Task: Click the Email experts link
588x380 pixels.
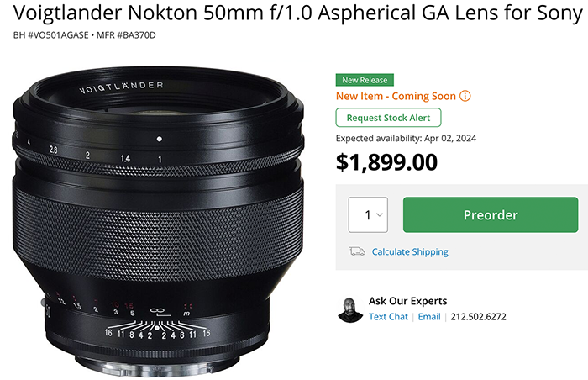Action: pos(429,317)
